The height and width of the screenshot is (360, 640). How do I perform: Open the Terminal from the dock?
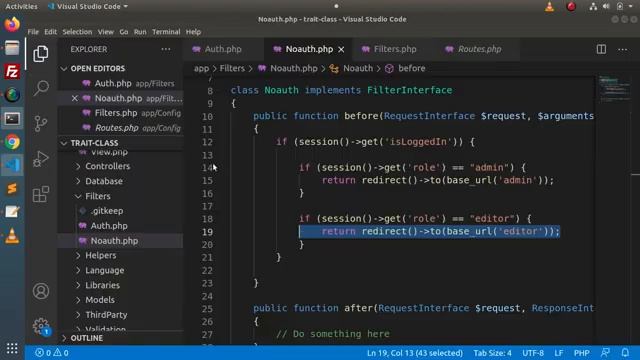point(12,118)
